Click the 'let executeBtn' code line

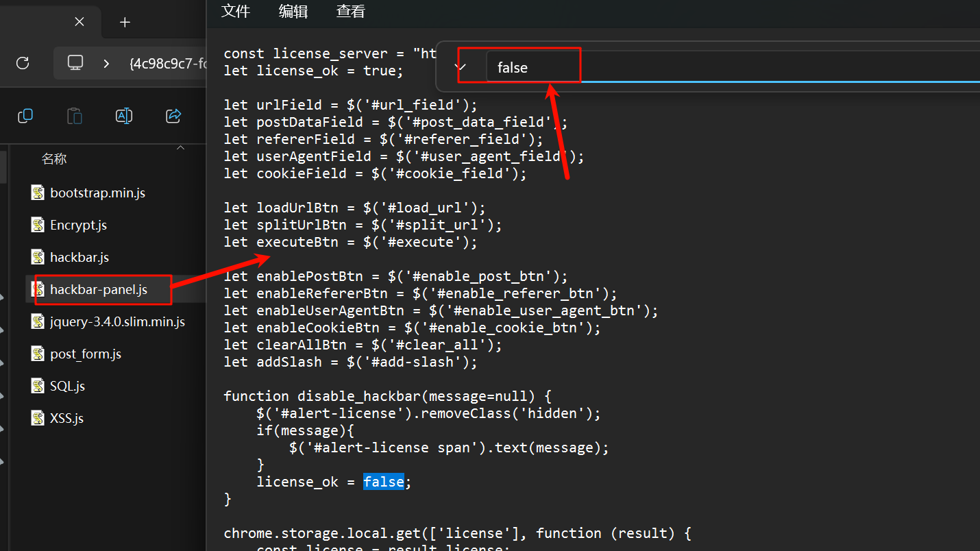[x=350, y=242]
